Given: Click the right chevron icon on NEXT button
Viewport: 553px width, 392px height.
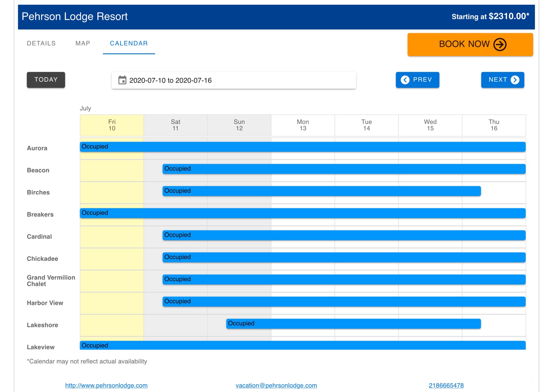Looking at the screenshot, I should tap(515, 80).
